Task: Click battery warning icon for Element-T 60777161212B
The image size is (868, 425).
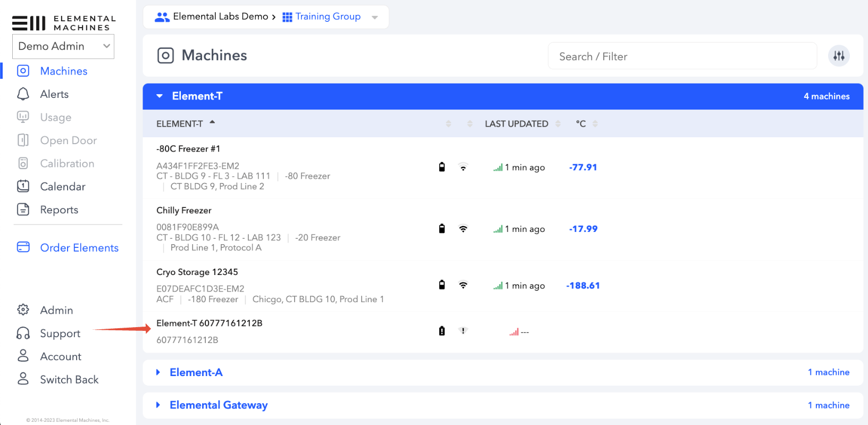Action: tap(441, 331)
